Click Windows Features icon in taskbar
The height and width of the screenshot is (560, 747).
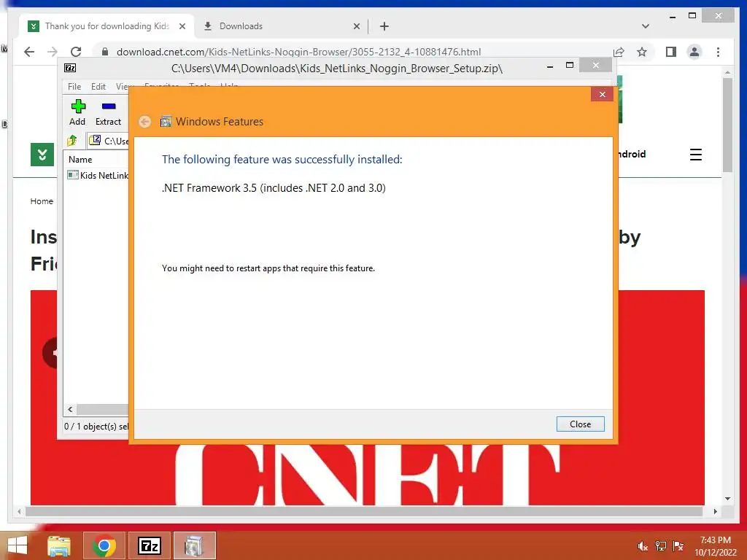[x=194, y=545]
